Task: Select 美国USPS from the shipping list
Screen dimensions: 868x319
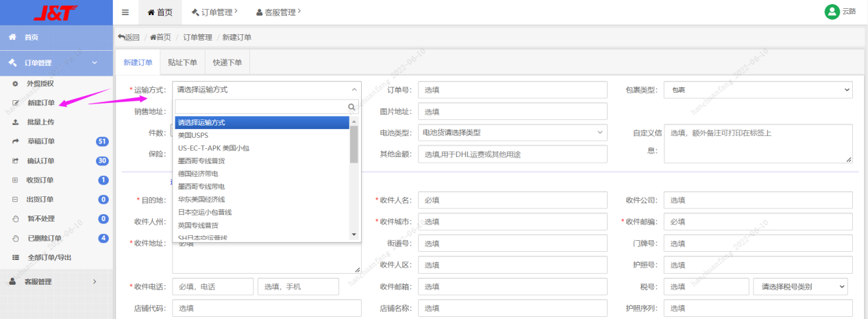Action: (262, 135)
